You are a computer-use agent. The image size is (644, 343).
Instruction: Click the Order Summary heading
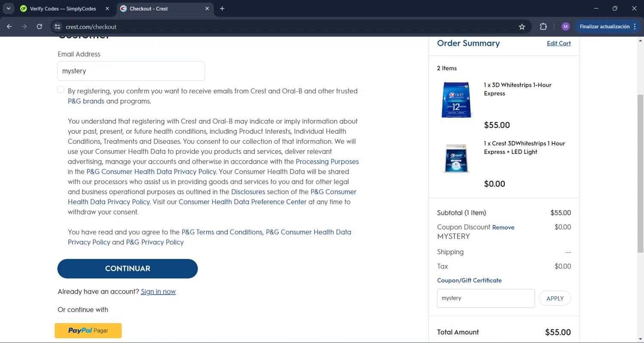pyautogui.click(x=468, y=43)
